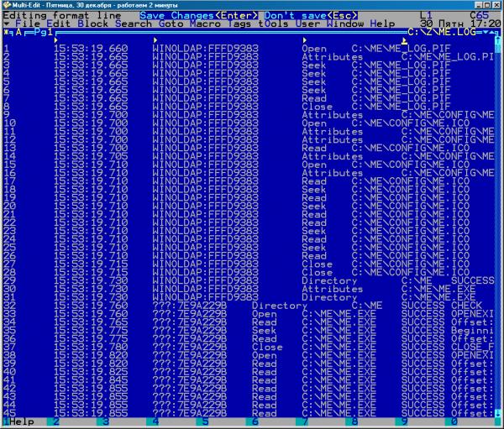
Task: Open the User menu
Action: [307, 24]
